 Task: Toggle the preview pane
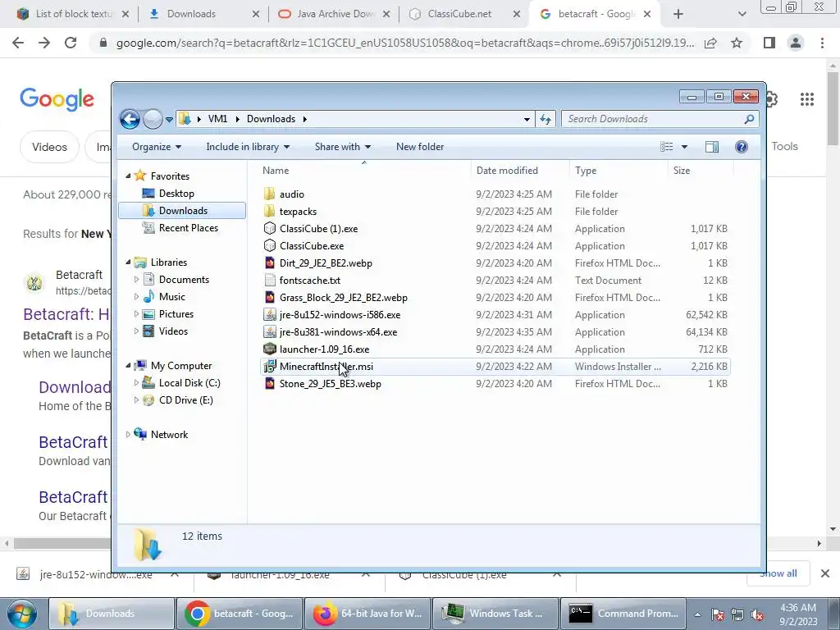coord(712,147)
